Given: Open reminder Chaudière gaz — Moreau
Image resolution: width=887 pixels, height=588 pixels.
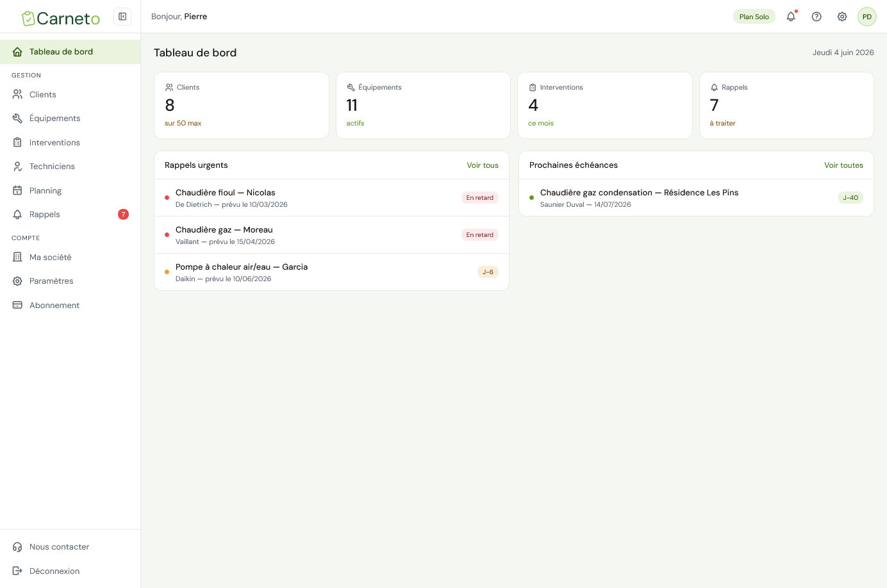Looking at the screenshot, I should 331,235.
